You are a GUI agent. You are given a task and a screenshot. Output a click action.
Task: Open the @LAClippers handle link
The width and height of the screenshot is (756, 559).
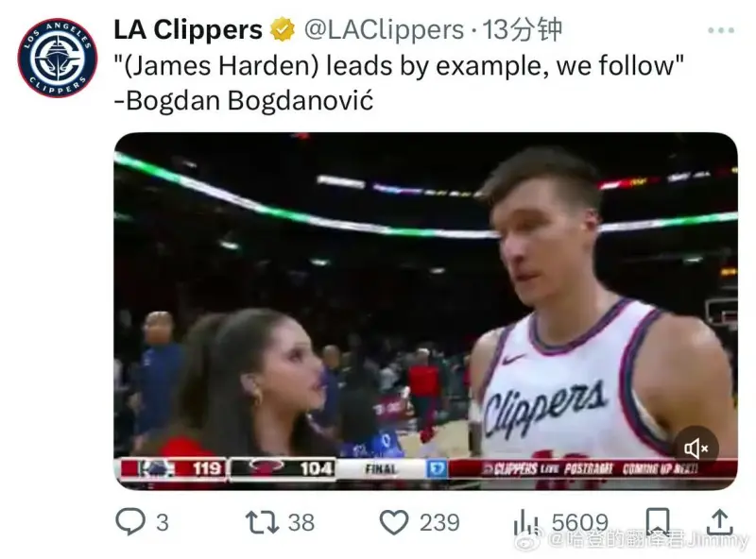pyautogui.click(x=384, y=30)
